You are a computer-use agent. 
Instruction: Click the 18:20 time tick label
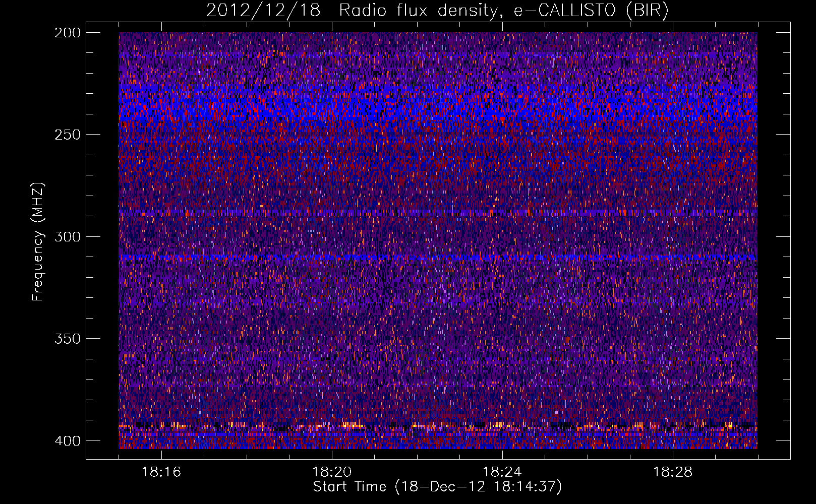tap(332, 472)
